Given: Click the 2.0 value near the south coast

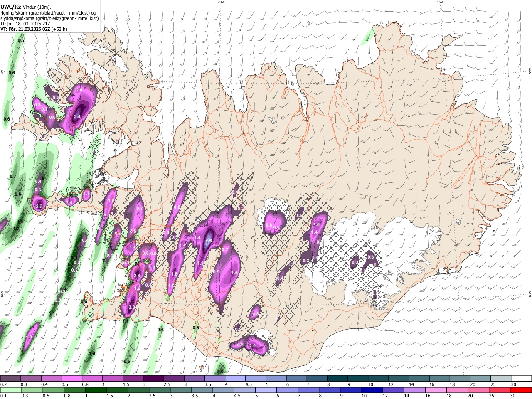Looking at the screenshot, I should pyautogui.click(x=252, y=346).
